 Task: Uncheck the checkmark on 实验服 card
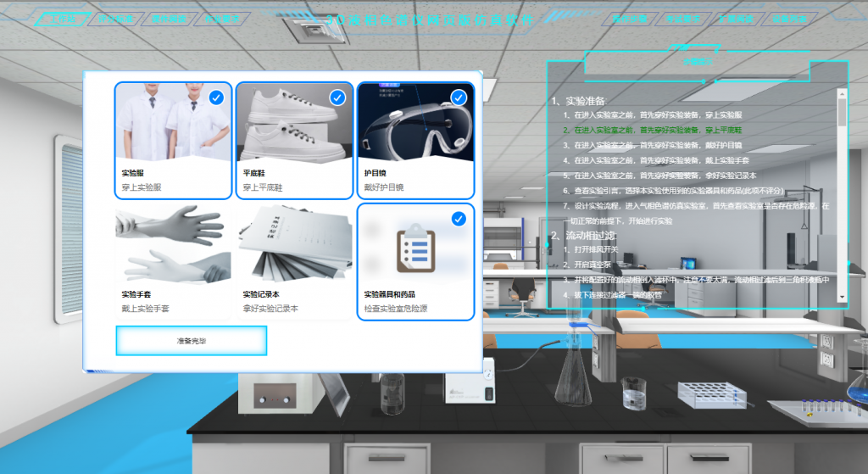[x=216, y=98]
